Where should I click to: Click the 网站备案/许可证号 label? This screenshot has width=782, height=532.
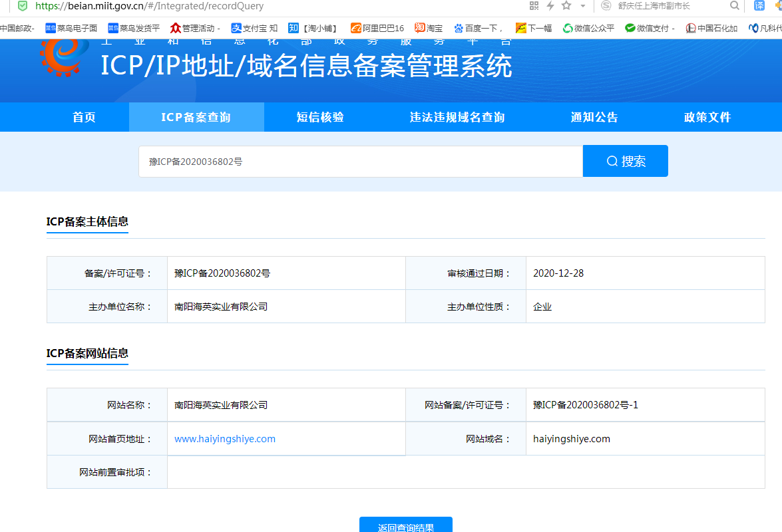click(x=468, y=405)
